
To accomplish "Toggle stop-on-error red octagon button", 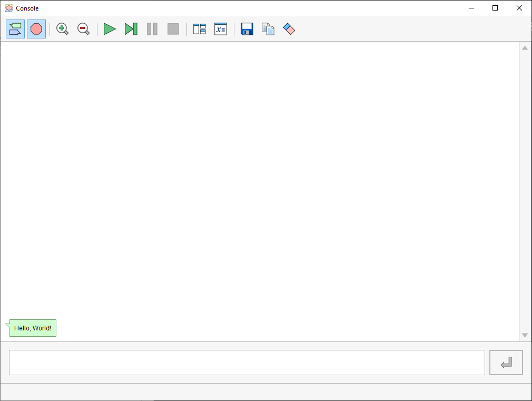I will tap(36, 29).
